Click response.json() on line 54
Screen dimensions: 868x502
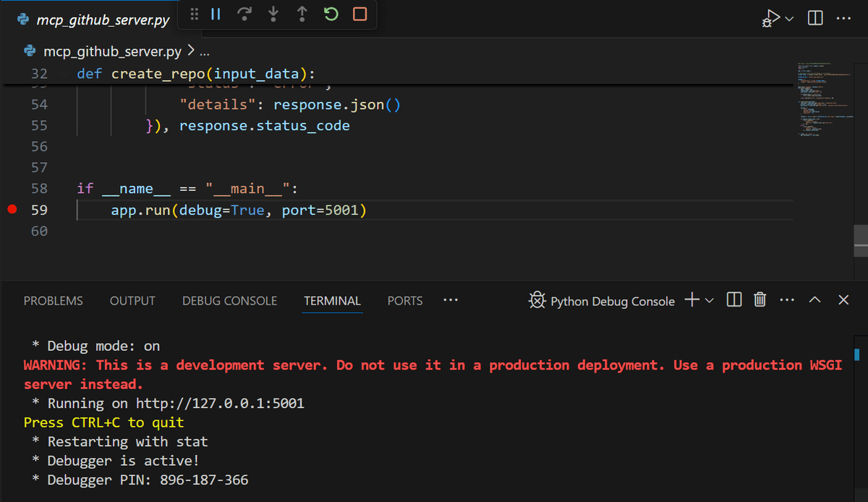(337, 105)
